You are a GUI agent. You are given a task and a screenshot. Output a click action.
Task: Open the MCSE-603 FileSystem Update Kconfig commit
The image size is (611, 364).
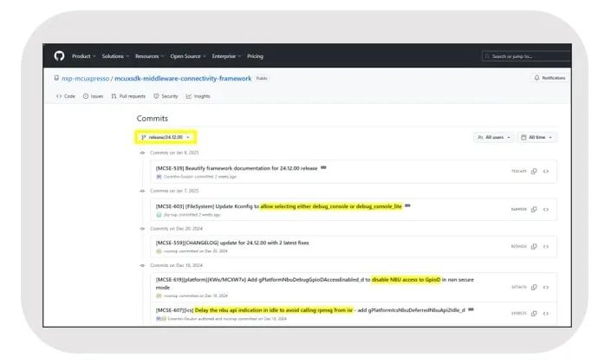click(x=278, y=206)
